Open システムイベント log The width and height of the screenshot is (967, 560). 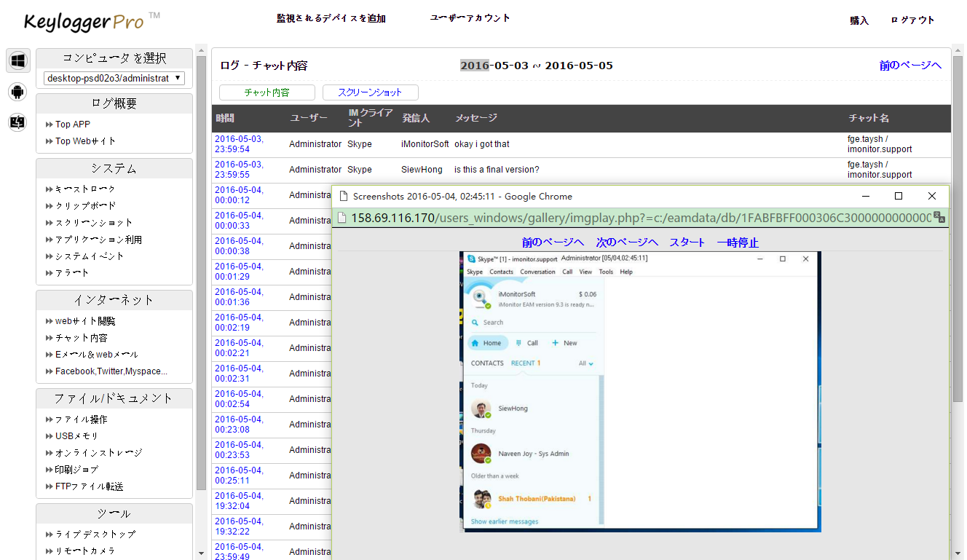coord(90,256)
